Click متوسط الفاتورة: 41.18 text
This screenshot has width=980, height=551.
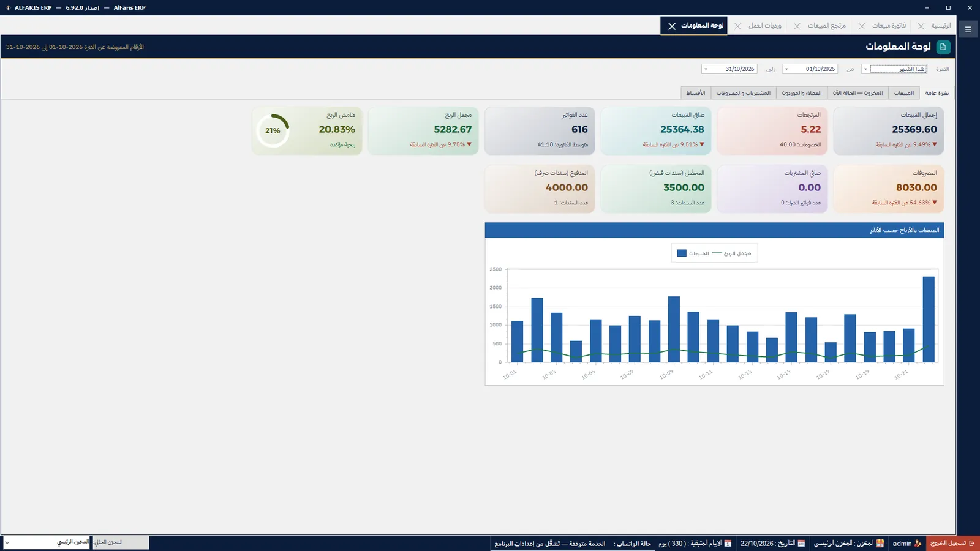coord(562,144)
